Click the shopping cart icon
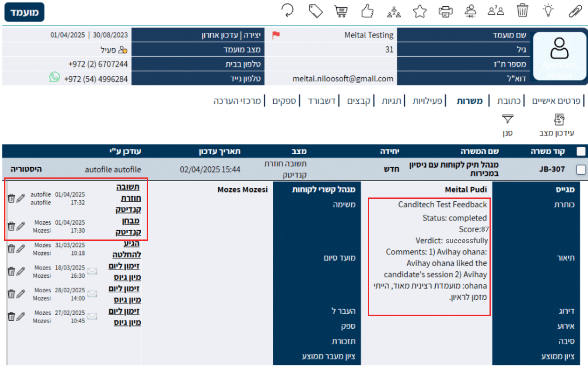 [x=341, y=11]
